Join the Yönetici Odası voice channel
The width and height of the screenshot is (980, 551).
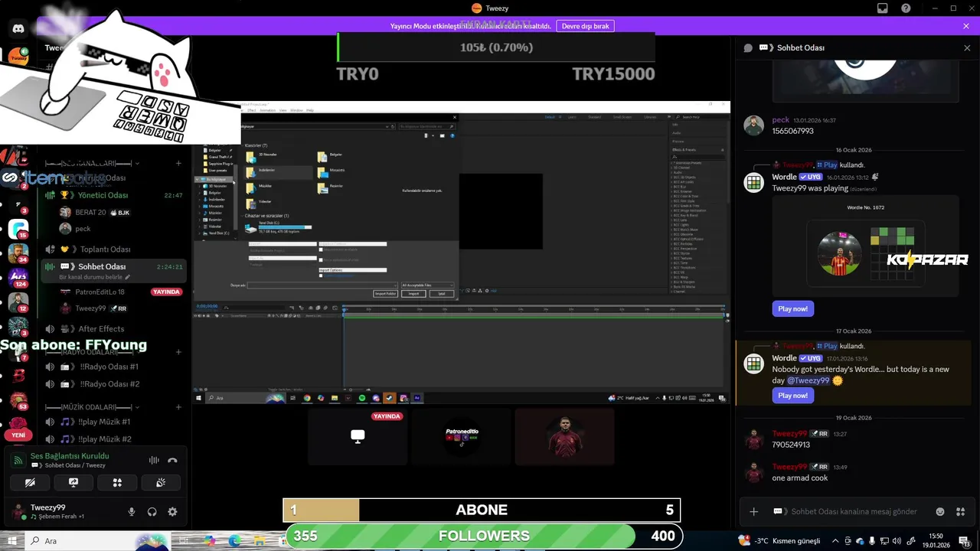113,195
